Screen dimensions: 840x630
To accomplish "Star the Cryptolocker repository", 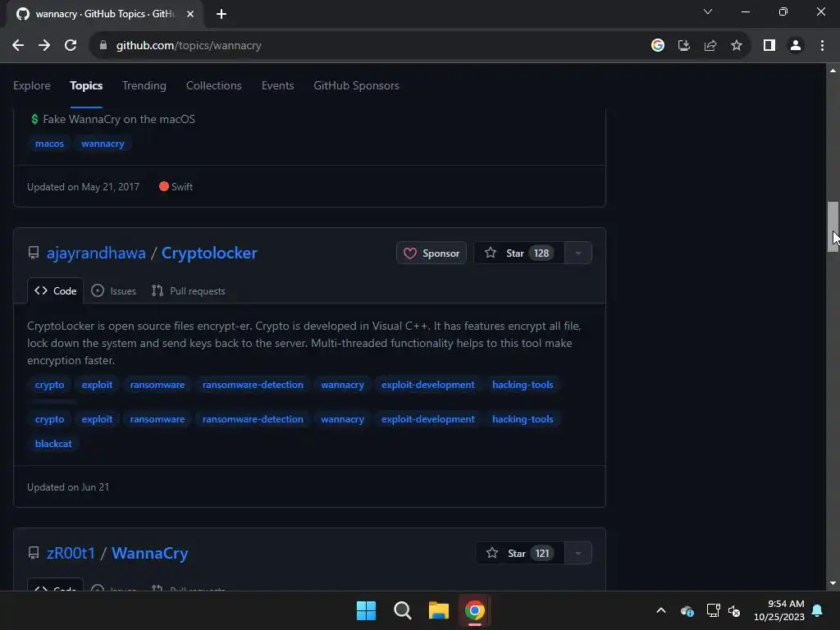I will click(519, 253).
